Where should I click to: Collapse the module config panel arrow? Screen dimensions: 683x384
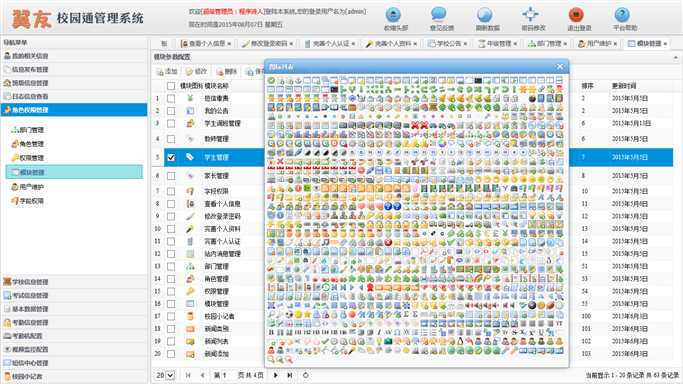[676, 57]
